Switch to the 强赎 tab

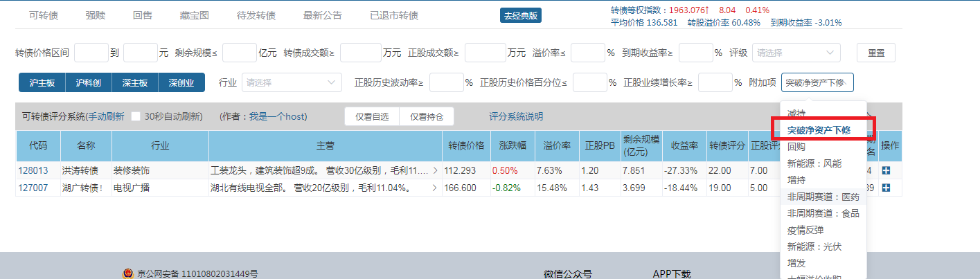click(96, 15)
